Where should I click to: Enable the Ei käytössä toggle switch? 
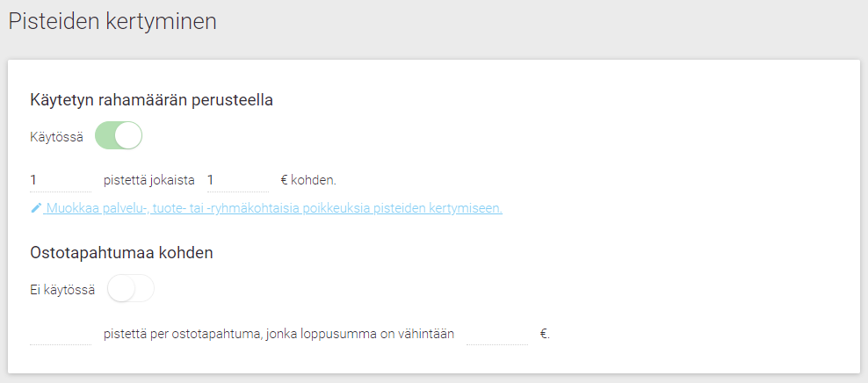click(131, 288)
